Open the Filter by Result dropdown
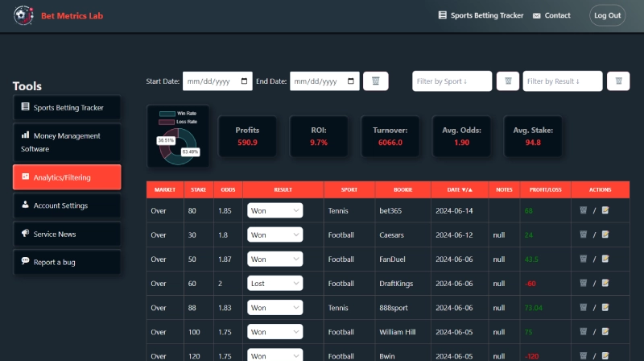The width and height of the screenshot is (644, 361). pyautogui.click(x=562, y=81)
